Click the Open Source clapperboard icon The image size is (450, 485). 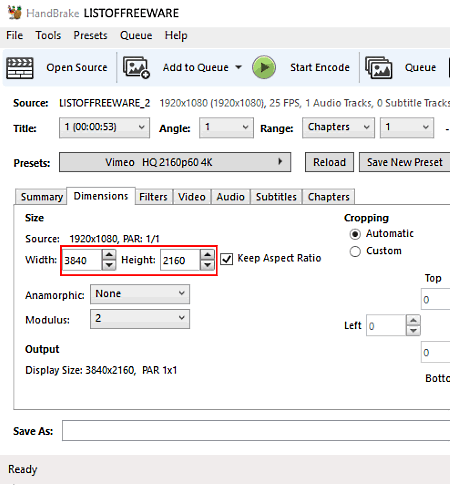pyautogui.click(x=20, y=68)
